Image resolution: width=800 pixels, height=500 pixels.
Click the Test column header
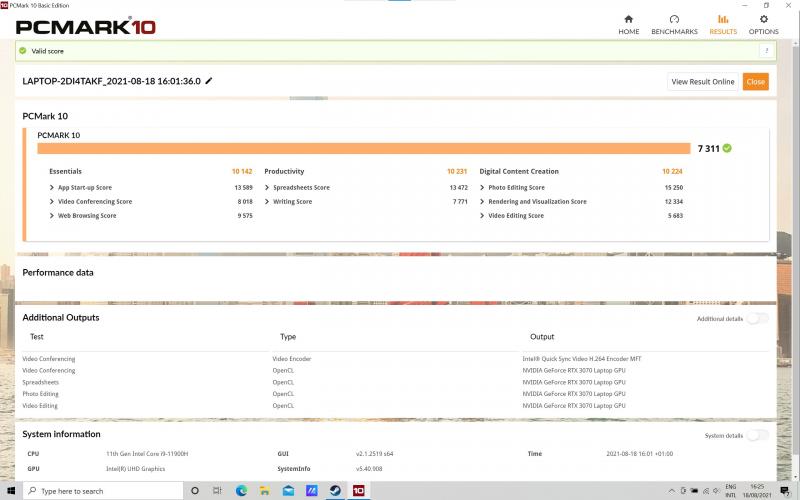37,337
